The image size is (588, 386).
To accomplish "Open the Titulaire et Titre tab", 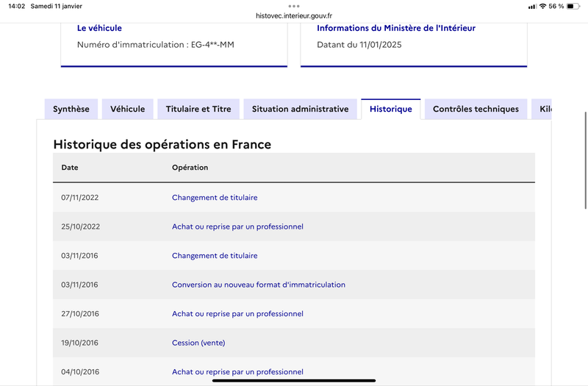I will point(198,109).
